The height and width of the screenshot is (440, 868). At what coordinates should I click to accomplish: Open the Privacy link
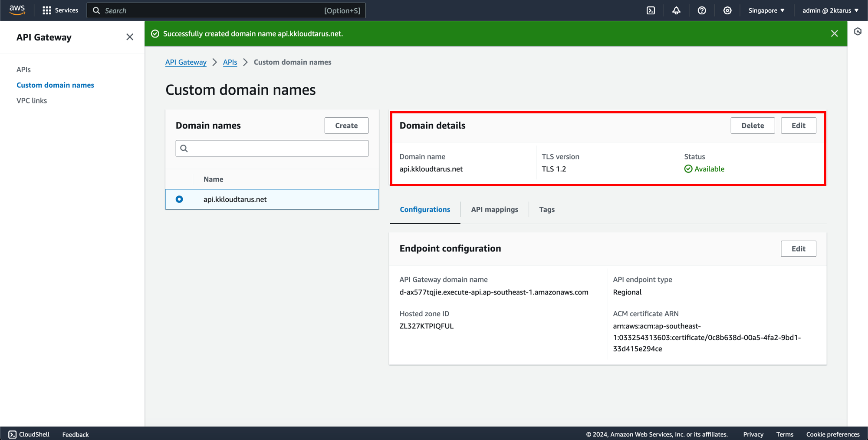(753, 434)
